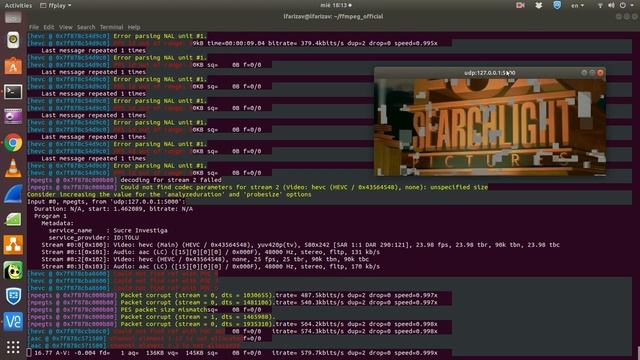Expand the 'en' keyboard layout dropdown
This screenshot has width=640, height=360.
[577, 6]
